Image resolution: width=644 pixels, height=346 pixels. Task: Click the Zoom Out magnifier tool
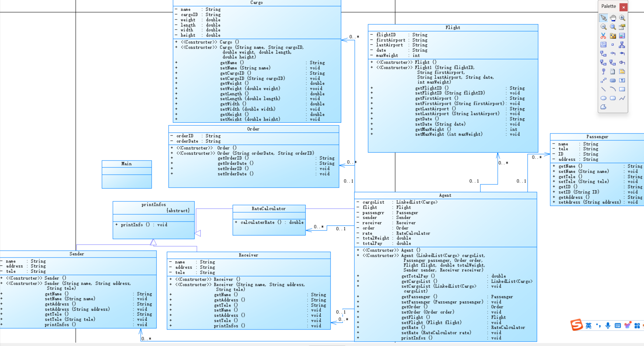[x=603, y=27]
